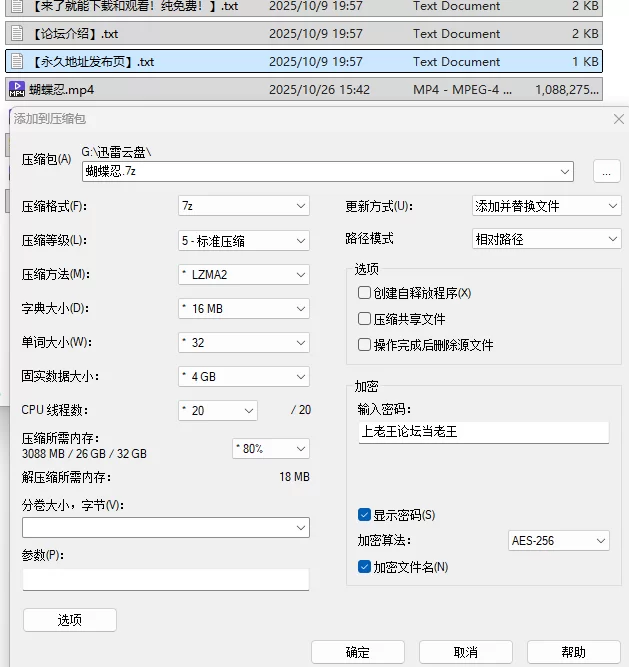Disable 加密文件名 checkbox
Screen dimensions: 629x667
click(x=365, y=567)
